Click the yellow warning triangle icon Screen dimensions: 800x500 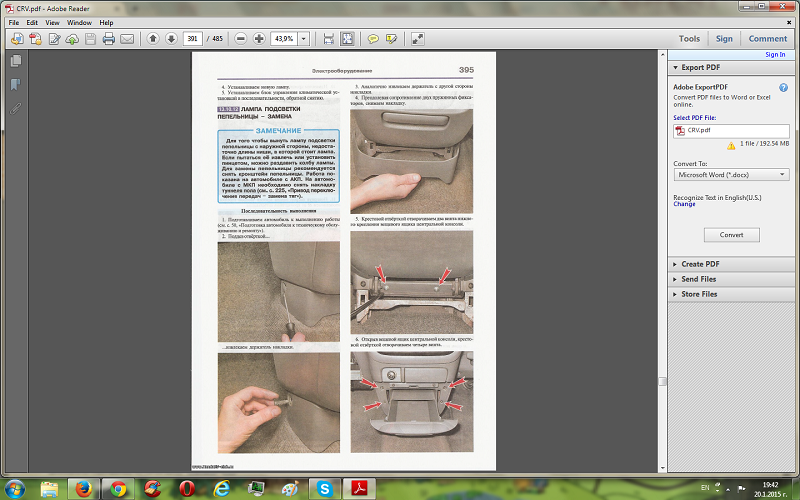[731, 146]
